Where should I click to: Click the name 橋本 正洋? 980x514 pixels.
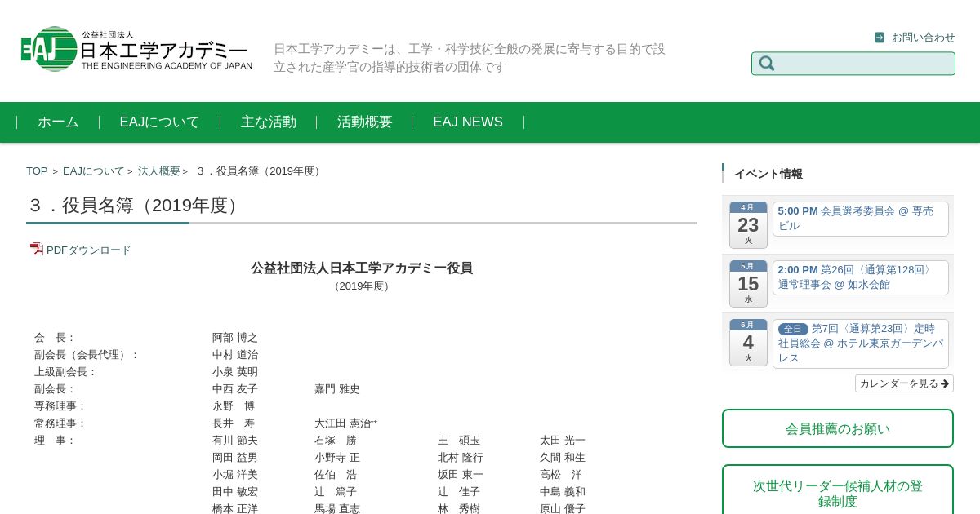(x=235, y=509)
